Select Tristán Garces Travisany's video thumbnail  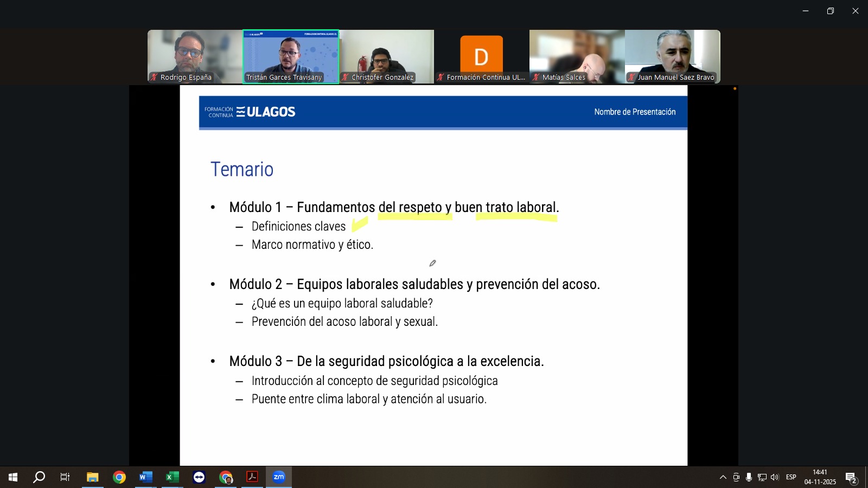(x=291, y=56)
